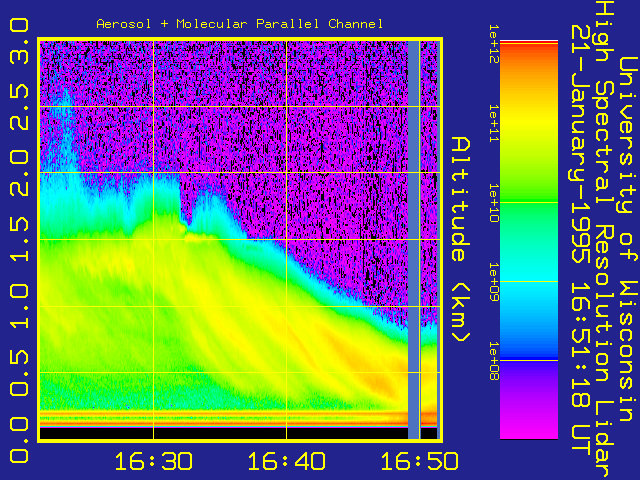Click the plot title "Aerosol + Molecular Parallel Channel"

pos(240,24)
